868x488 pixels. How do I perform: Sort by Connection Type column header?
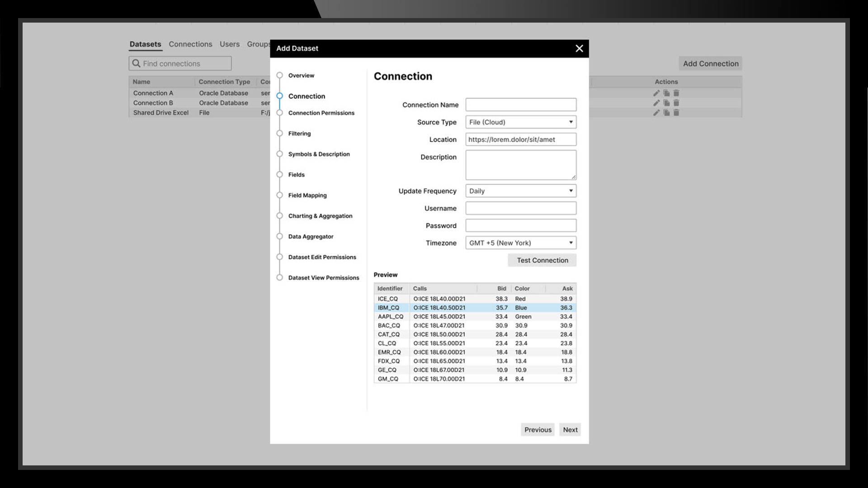(x=224, y=82)
